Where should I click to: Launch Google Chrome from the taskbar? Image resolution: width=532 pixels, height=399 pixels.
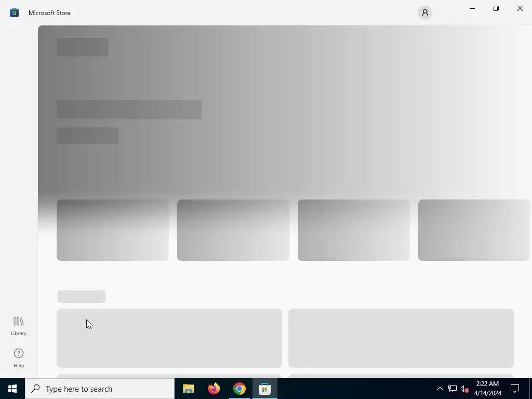pyautogui.click(x=239, y=389)
